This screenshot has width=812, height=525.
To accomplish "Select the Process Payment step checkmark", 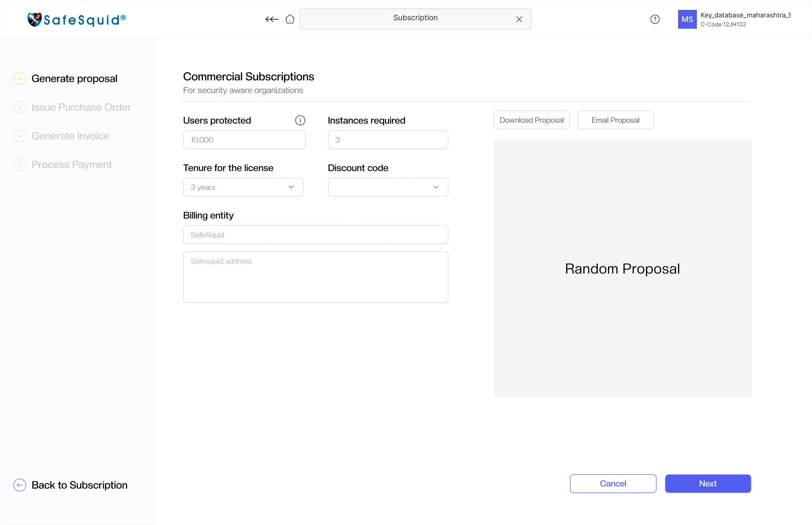I will (x=20, y=165).
